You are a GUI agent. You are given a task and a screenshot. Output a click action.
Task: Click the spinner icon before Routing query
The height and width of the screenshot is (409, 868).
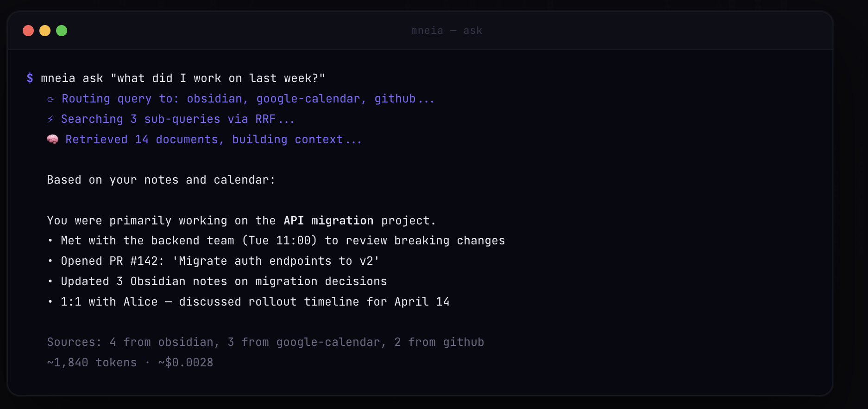[x=50, y=99]
